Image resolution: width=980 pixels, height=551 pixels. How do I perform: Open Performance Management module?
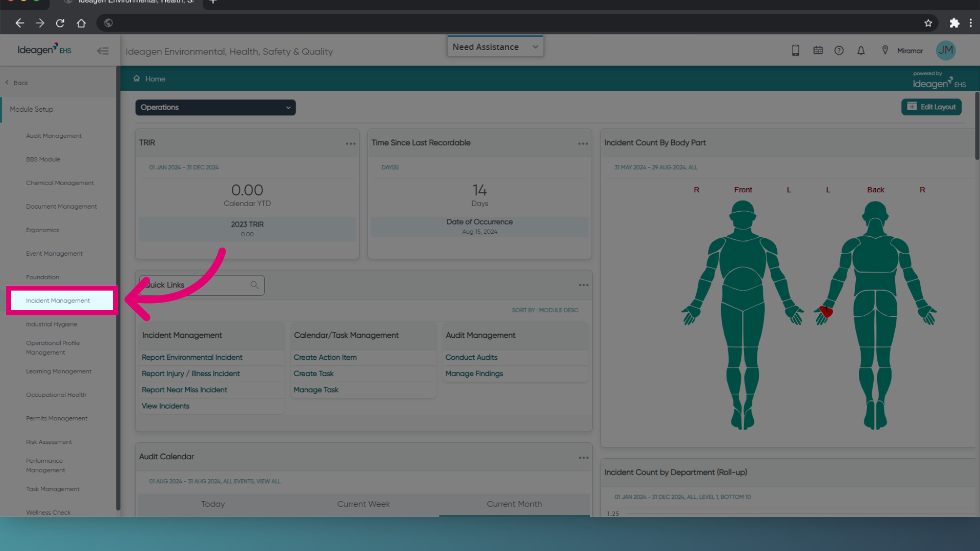pos(45,465)
